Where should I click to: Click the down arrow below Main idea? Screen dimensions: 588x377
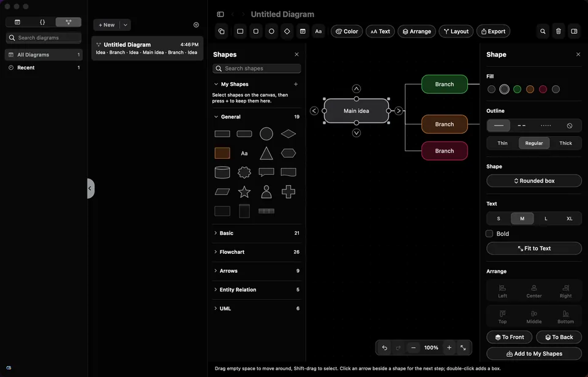click(x=356, y=133)
